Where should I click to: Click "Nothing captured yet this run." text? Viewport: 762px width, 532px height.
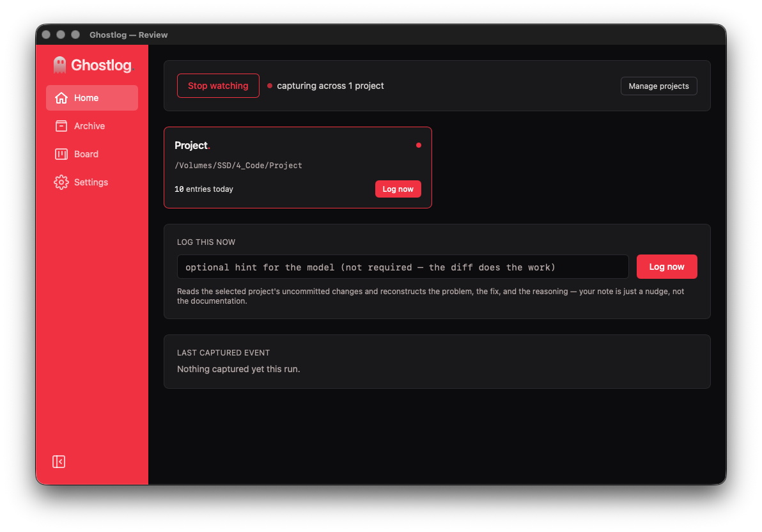point(238,369)
